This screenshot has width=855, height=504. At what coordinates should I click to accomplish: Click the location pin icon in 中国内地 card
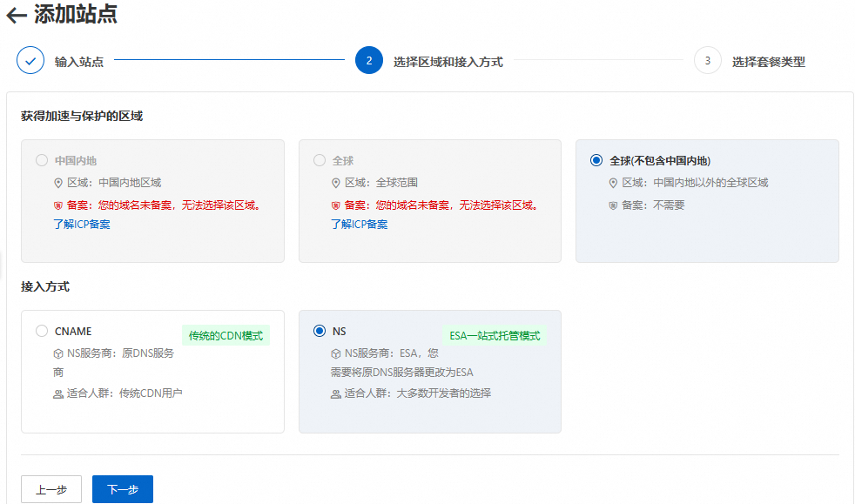coord(58,184)
